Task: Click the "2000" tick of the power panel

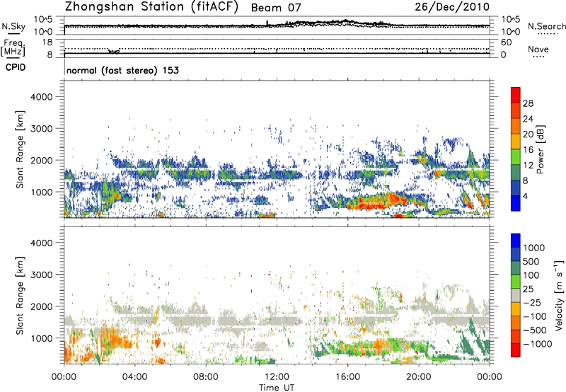Action: tap(41, 160)
